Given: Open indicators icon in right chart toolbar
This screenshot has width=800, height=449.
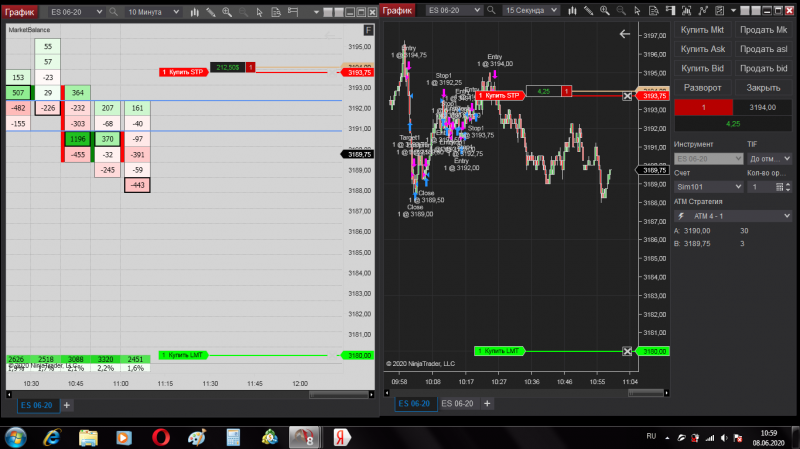Looking at the screenshot, I should click(x=687, y=10).
